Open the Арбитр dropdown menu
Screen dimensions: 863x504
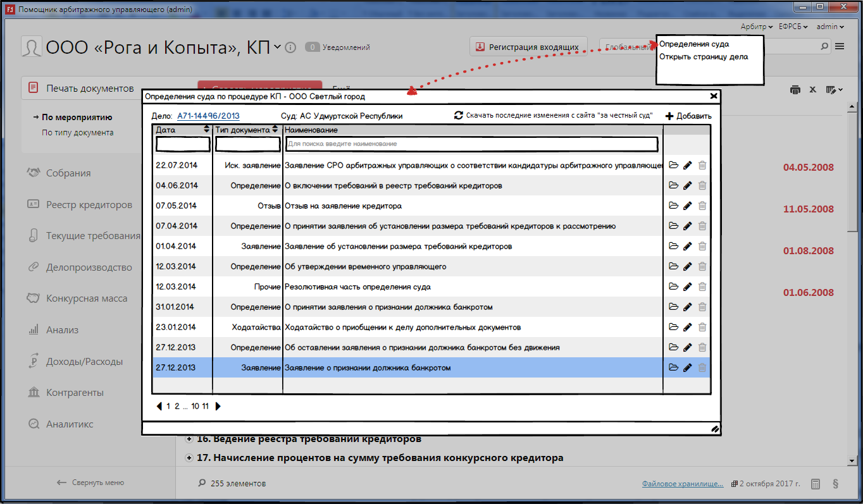pos(756,27)
